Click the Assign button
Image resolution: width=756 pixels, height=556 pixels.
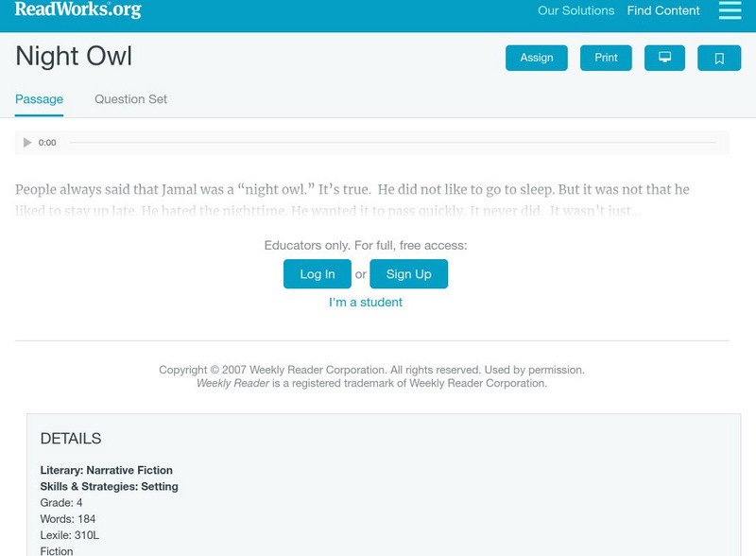tap(536, 58)
